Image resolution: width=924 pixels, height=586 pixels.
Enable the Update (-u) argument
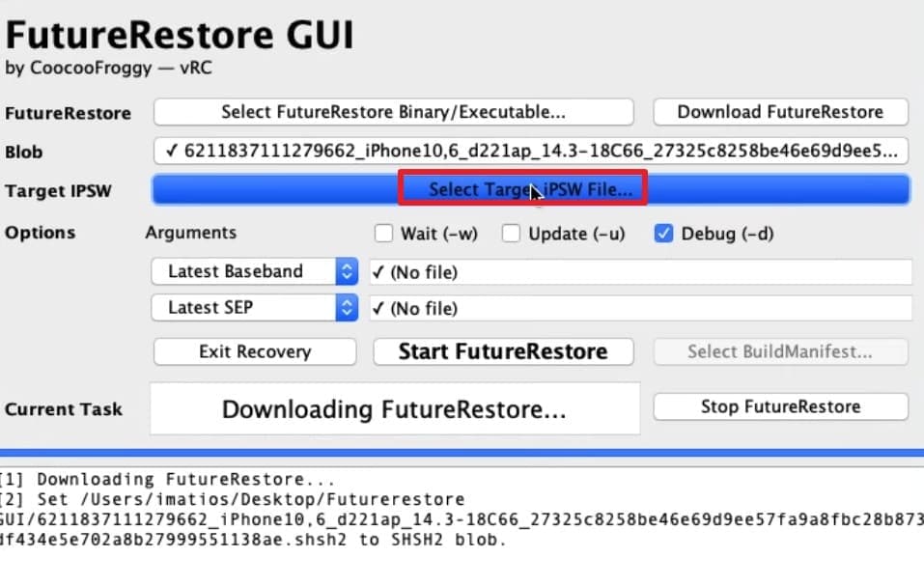[x=511, y=233]
